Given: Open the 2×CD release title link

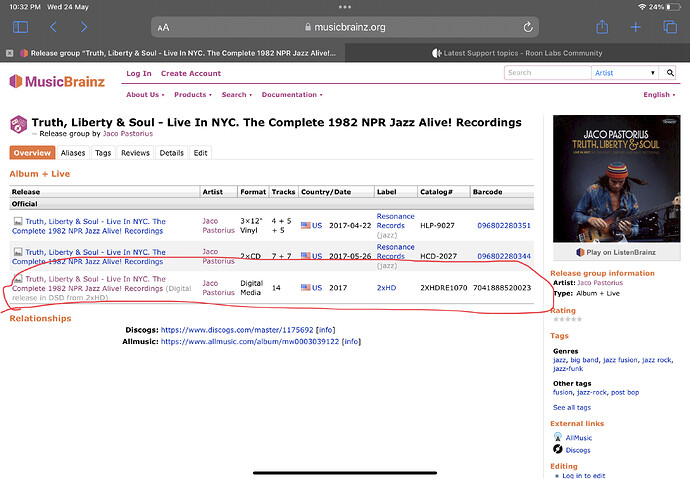Looking at the screenshot, I should pyautogui.click(x=89, y=257).
